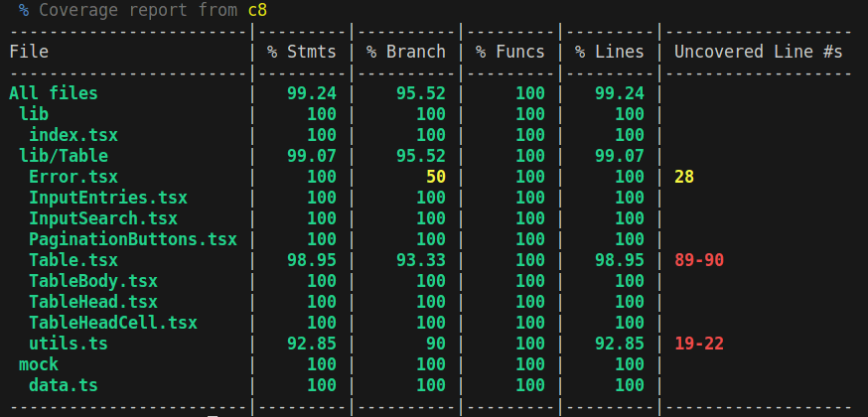Click the 'All files' summary row label

coord(54,93)
